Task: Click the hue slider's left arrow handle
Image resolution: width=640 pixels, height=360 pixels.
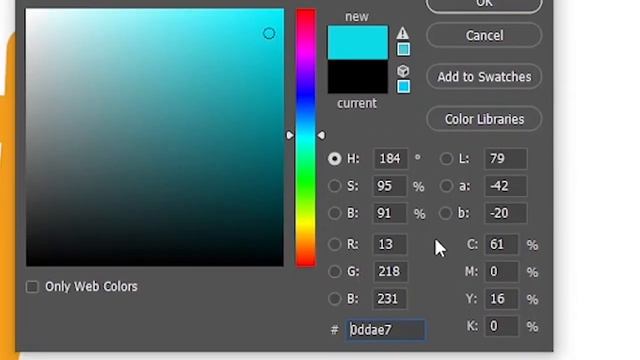Action: 290,135
